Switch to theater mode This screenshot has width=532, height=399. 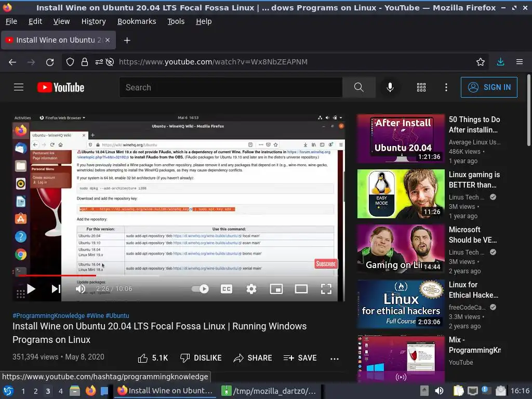tap(301, 289)
